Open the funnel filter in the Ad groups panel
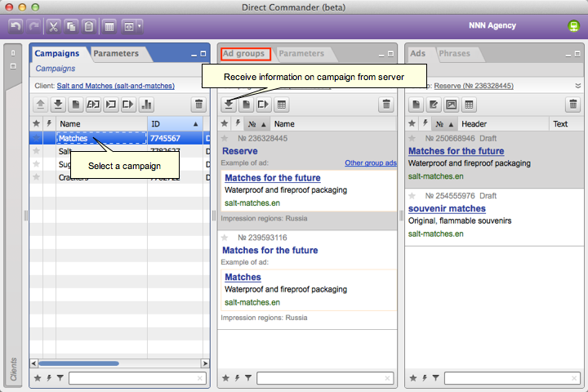 [x=248, y=378]
